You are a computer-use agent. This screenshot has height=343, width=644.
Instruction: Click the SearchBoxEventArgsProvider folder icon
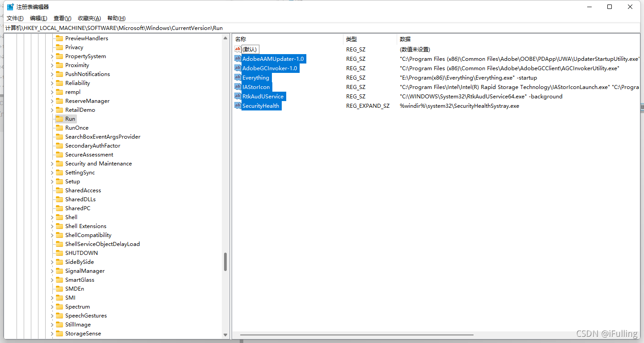point(59,136)
